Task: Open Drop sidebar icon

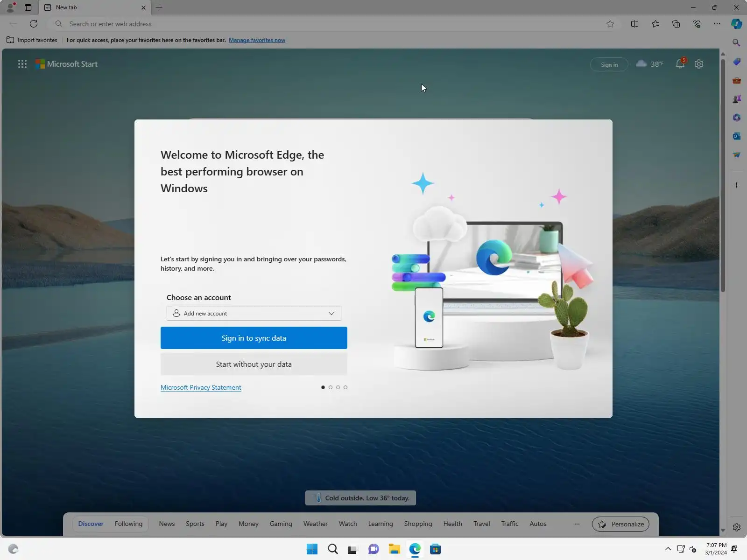Action: pos(737,155)
